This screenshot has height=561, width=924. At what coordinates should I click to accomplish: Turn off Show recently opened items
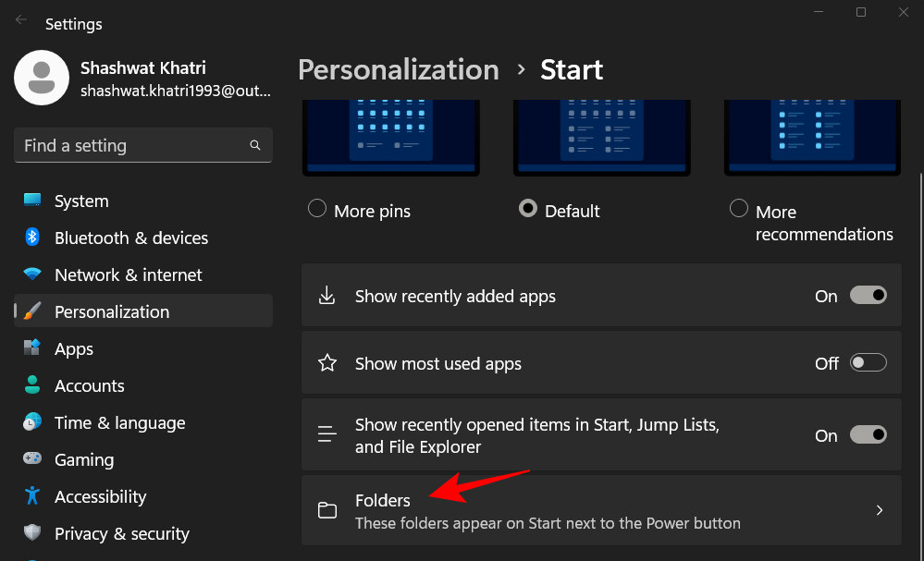coord(867,434)
